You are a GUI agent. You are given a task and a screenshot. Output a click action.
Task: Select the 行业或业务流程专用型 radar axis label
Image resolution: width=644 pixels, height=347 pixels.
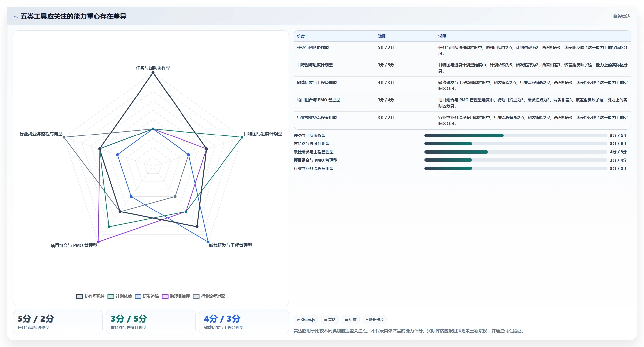(x=41, y=134)
